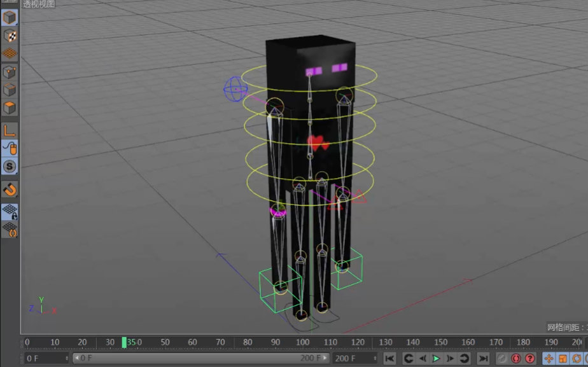
Task: Record a keyframe for active objects
Action: 501,359
